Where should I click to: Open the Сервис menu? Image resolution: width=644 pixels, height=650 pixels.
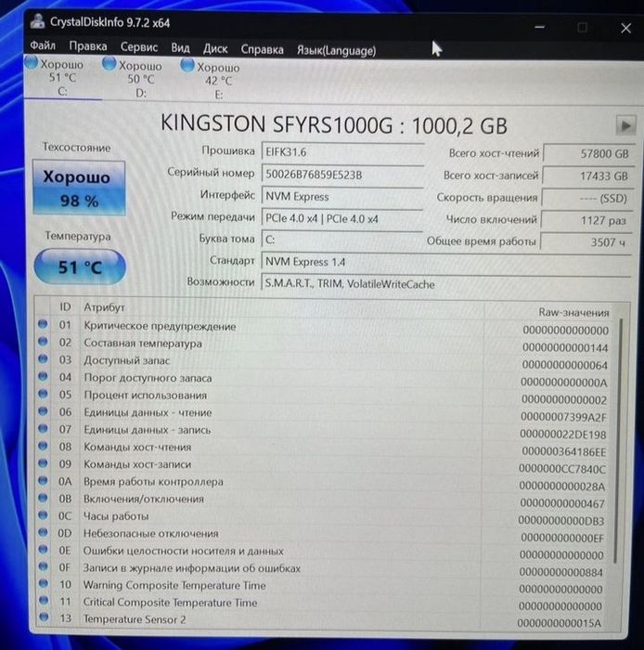(x=139, y=46)
